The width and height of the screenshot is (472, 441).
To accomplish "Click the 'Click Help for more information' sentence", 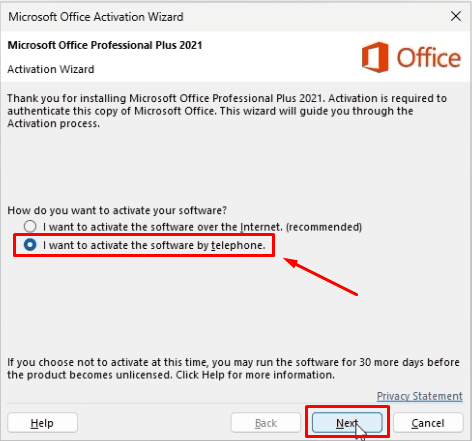I will point(255,375).
